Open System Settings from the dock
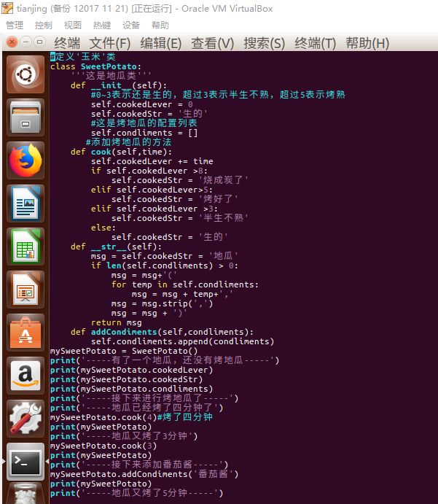Image resolution: width=438 pixels, height=504 pixels. pyautogui.click(x=26, y=419)
